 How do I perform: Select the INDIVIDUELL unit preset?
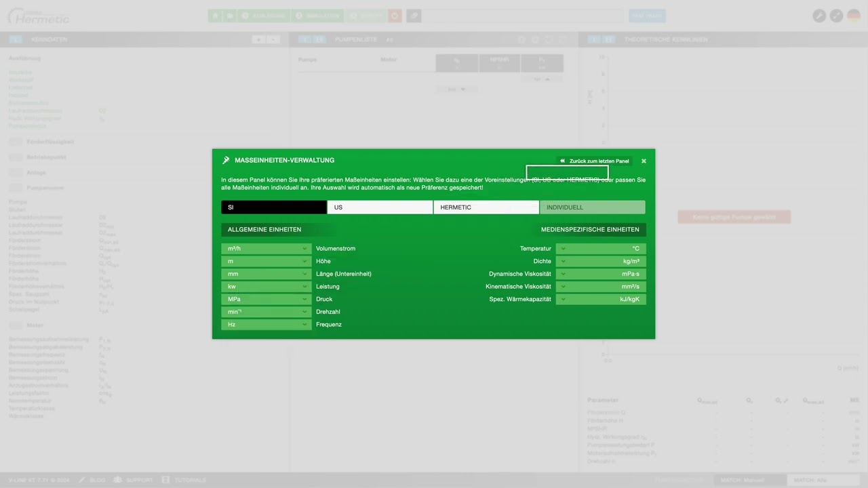593,207
